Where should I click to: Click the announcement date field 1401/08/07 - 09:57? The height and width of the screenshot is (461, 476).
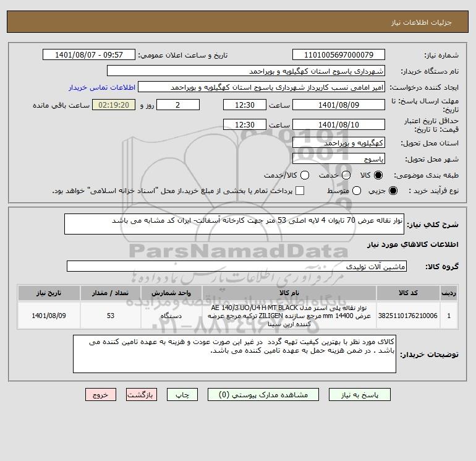point(89,54)
